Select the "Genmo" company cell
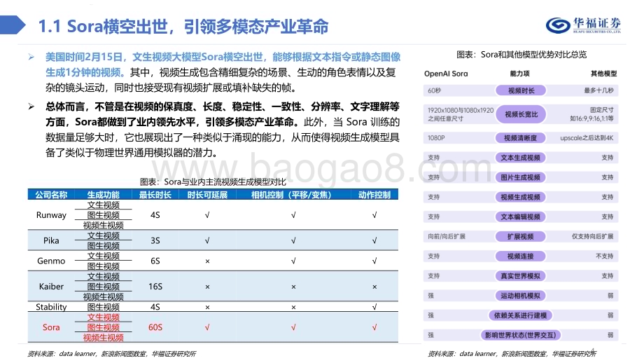Image resolution: width=644 pixels, height=363 pixels. (51, 261)
